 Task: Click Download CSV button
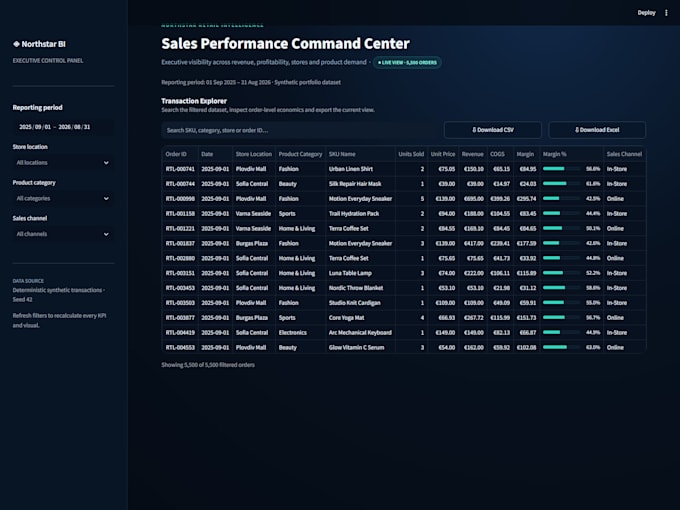(493, 130)
